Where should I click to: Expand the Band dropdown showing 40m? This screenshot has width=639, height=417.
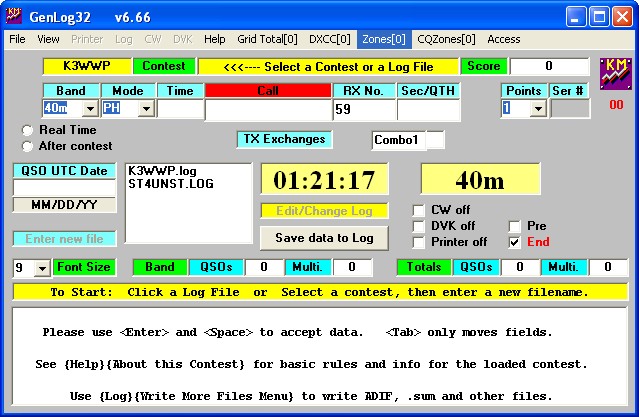pos(89,108)
